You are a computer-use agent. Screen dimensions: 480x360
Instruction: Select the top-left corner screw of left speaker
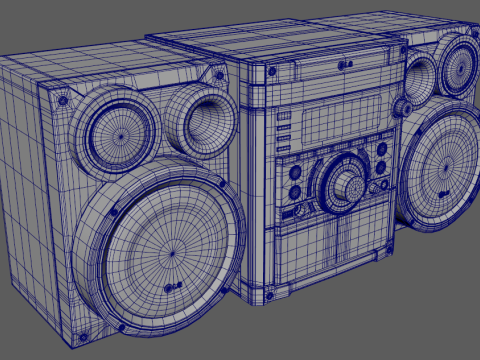tap(62, 100)
